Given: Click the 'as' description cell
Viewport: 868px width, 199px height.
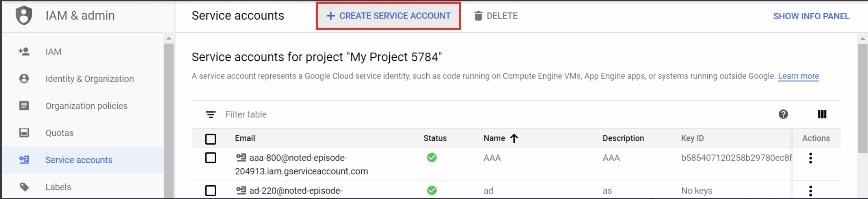Looking at the screenshot, I should [607, 191].
